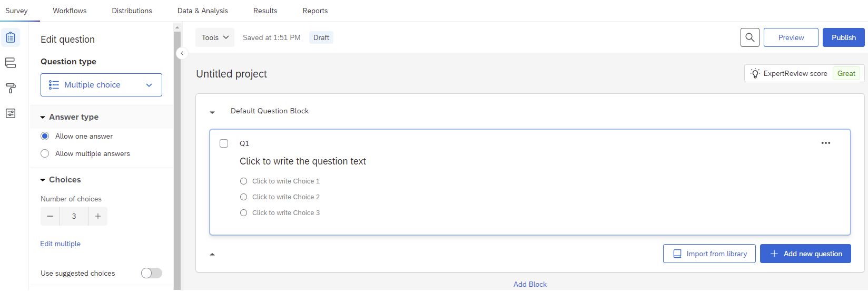The image size is (868, 291).
Task: Increase number of choices with plus
Action: point(98,216)
